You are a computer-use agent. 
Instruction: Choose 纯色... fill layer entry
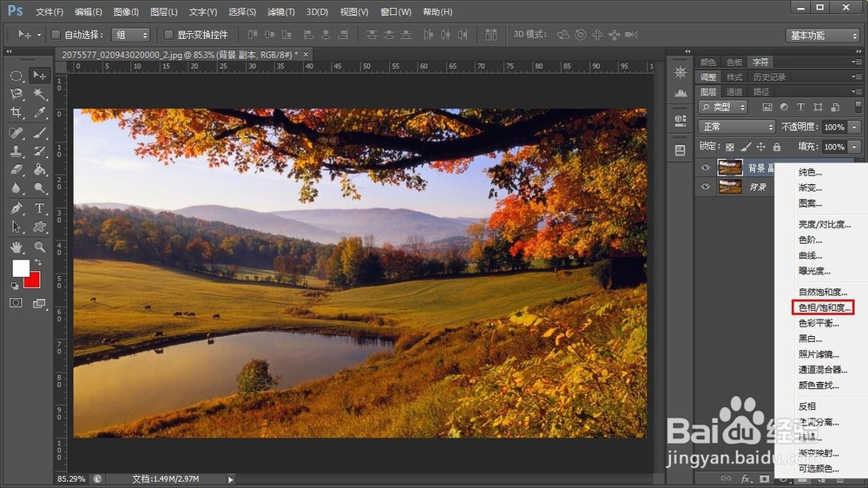810,172
